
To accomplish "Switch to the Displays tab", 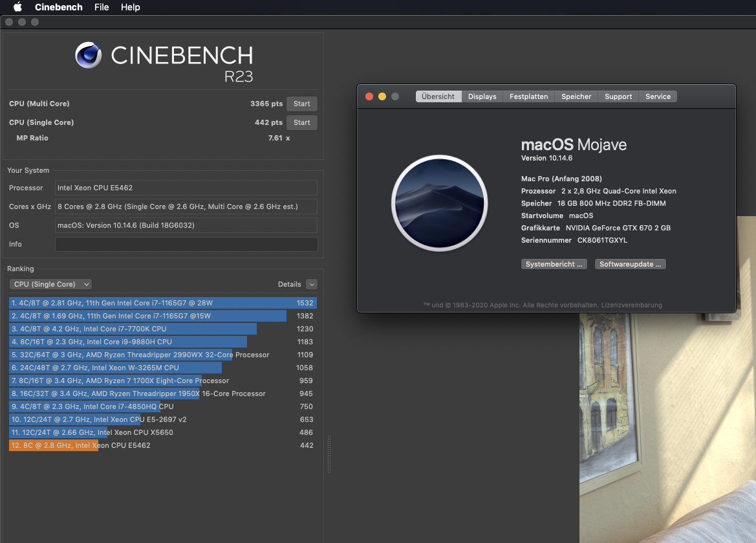I will [482, 96].
